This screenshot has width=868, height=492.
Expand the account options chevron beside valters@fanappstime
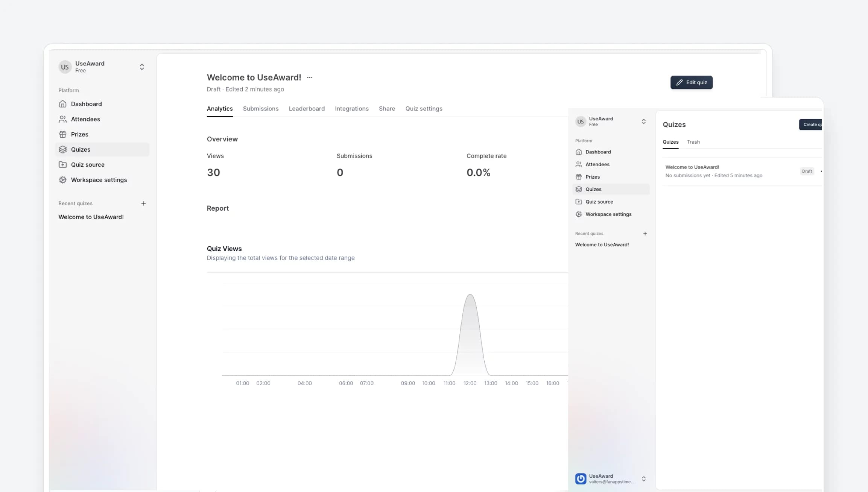click(644, 478)
